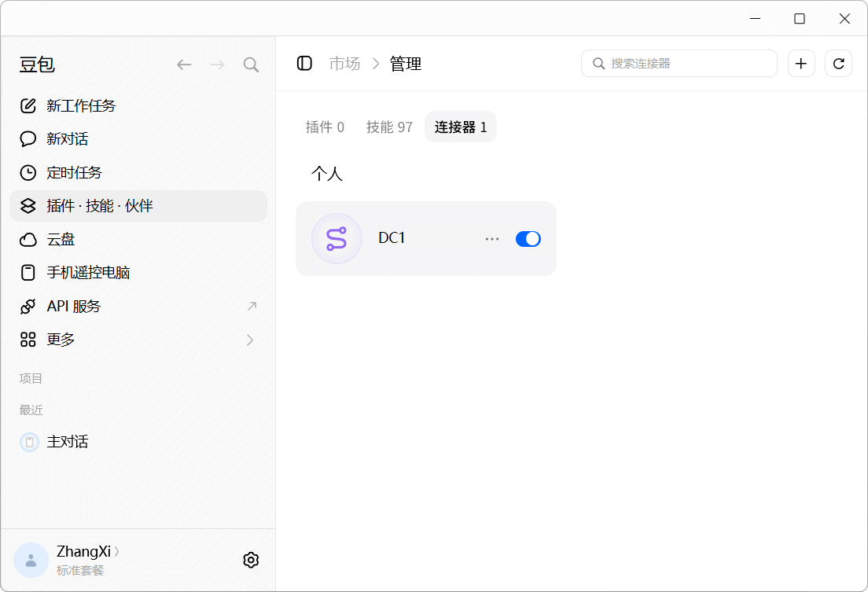Open DC1 connector more options
This screenshot has width=868, height=592.
click(x=491, y=239)
